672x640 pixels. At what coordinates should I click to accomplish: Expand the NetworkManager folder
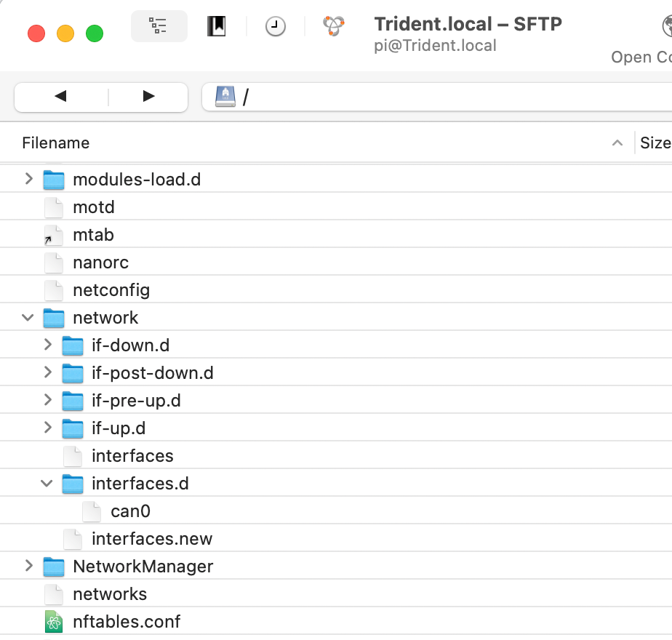pyautogui.click(x=28, y=565)
